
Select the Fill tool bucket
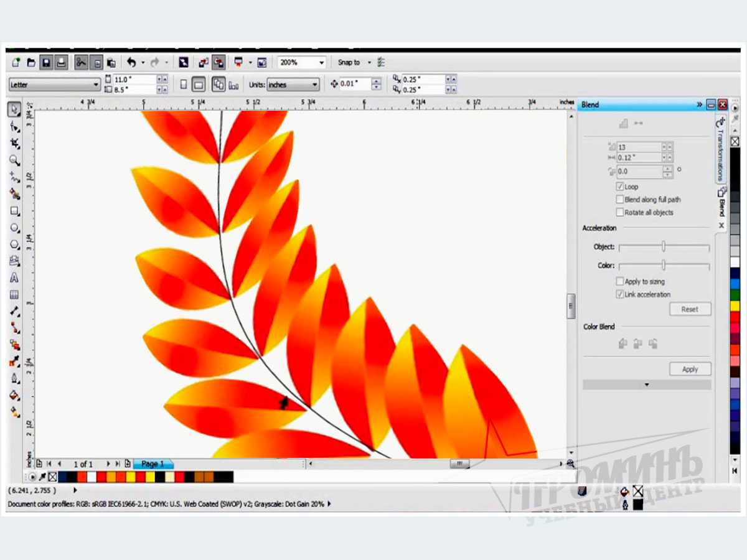click(14, 396)
